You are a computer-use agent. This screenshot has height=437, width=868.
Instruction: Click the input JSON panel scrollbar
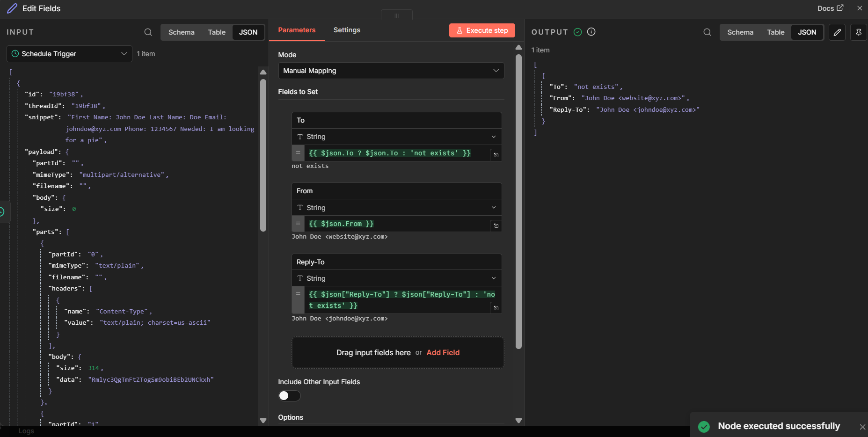click(x=263, y=154)
